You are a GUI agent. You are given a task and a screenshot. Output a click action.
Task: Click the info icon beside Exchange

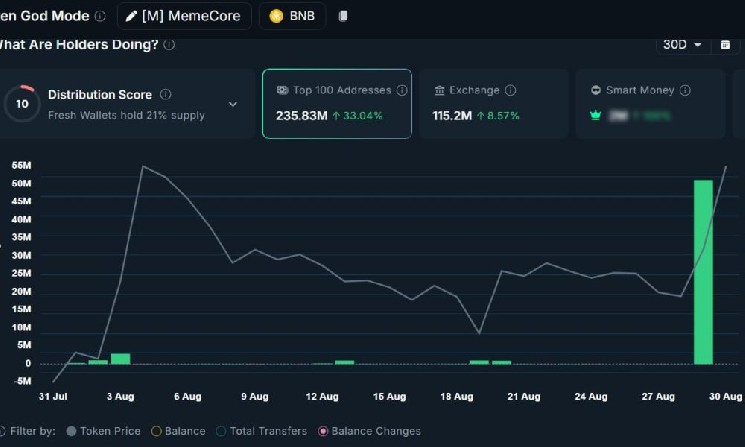pyautogui.click(x=510, y=90)
